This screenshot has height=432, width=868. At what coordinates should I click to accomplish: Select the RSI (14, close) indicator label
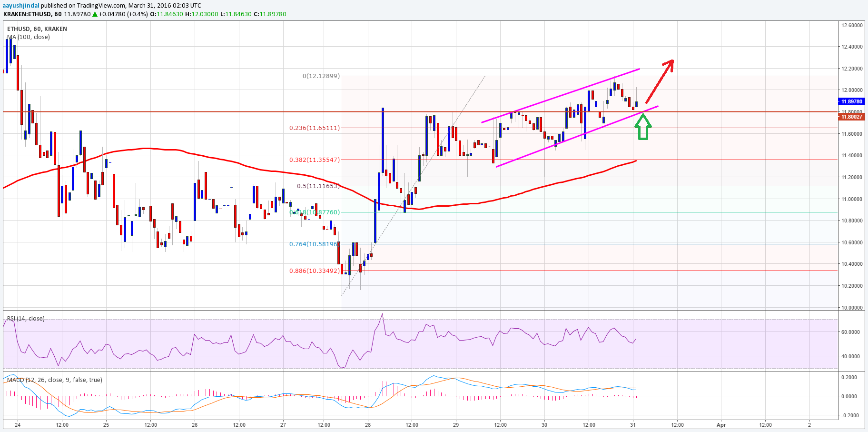[x=26, y=318]
